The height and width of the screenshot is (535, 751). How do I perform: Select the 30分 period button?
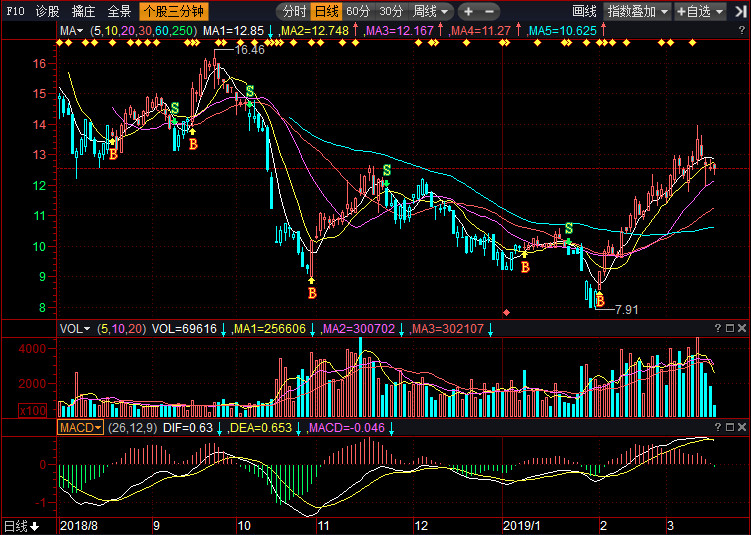391,12
